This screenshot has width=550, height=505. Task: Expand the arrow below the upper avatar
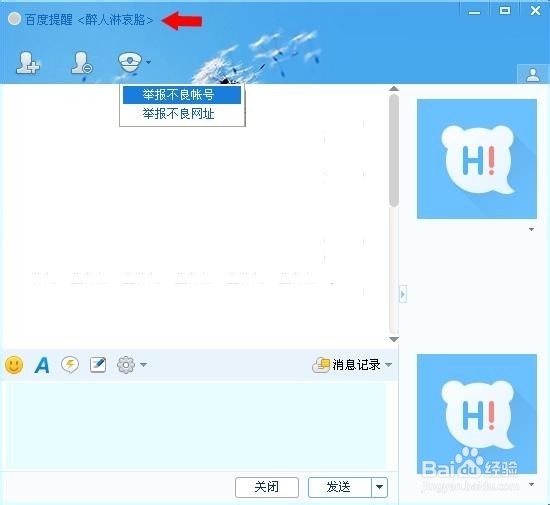tap(531, 229)
